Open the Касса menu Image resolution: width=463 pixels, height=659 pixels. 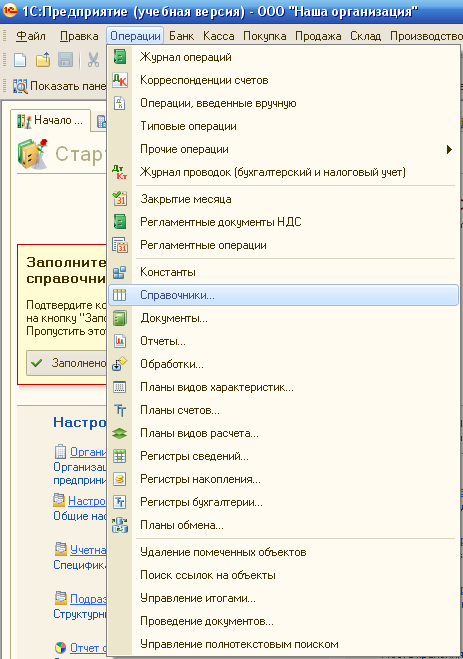point(218,36)
